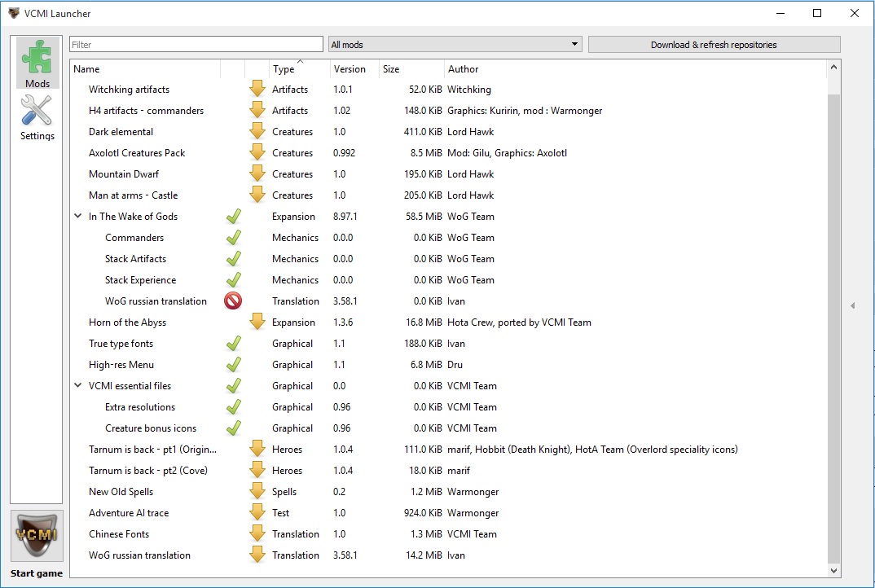Screen dimensions: 875x588
Task: Click the mod list vertical scrollbar
Action: coord(833,326)
